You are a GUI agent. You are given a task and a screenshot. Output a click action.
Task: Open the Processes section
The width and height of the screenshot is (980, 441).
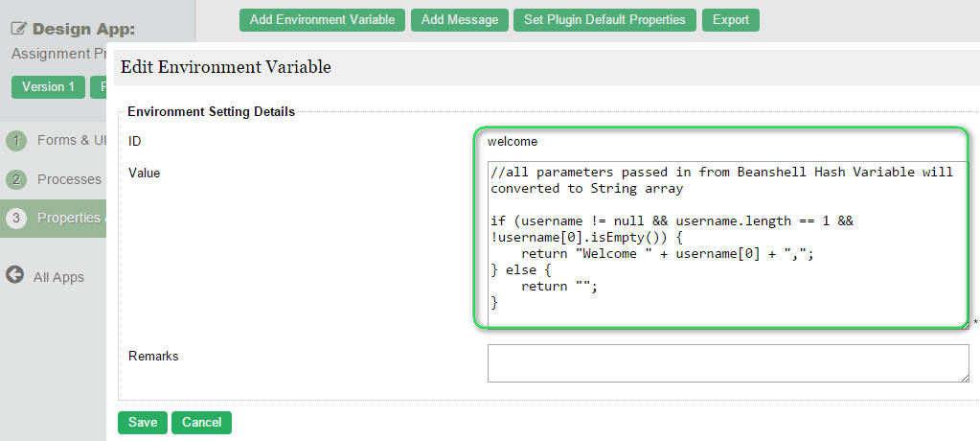pos(69,179)
